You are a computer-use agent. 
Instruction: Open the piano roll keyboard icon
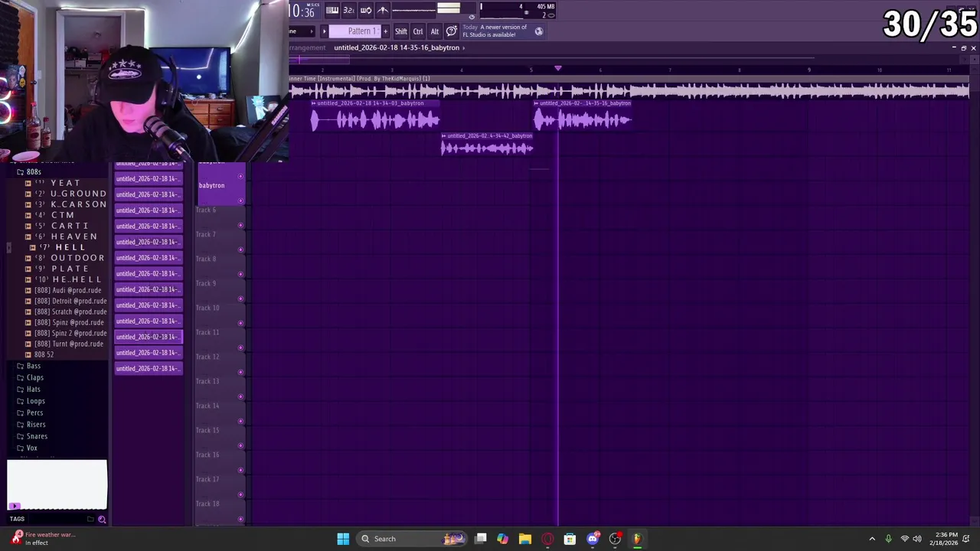click(x=332, y=10)
